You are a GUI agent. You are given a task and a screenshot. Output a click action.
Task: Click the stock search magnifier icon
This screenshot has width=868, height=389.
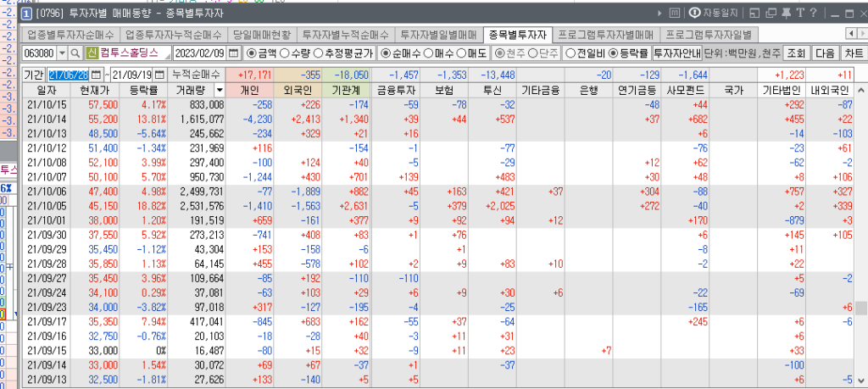(75, 53)
